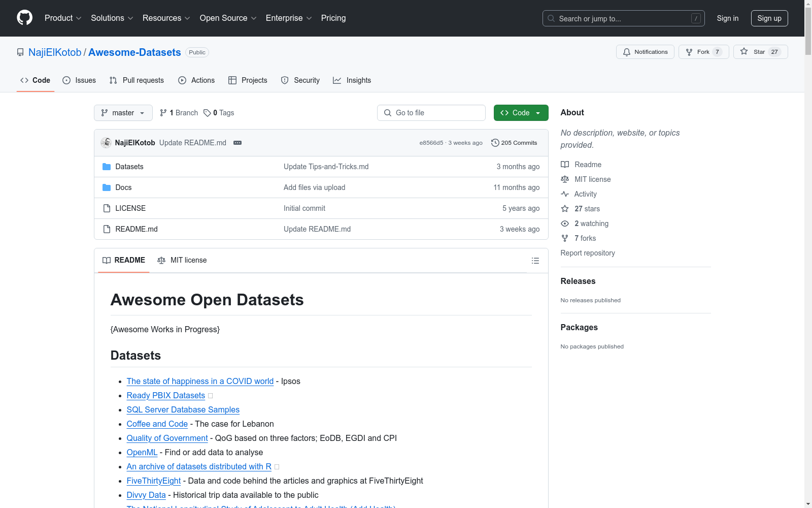
Task: Open the SQL Server Database Samples link
Action: point(183,409)
